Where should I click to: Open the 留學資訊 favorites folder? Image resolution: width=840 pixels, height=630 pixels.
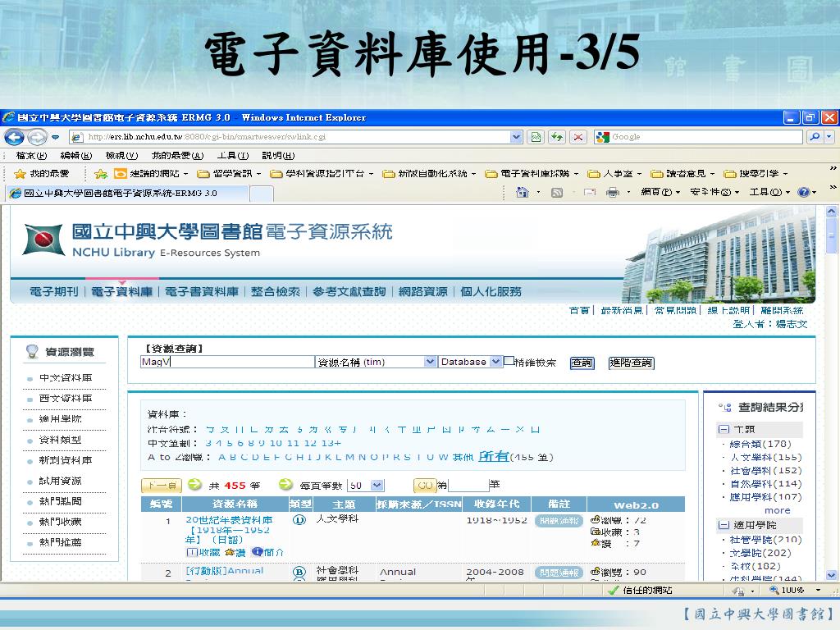230,174
